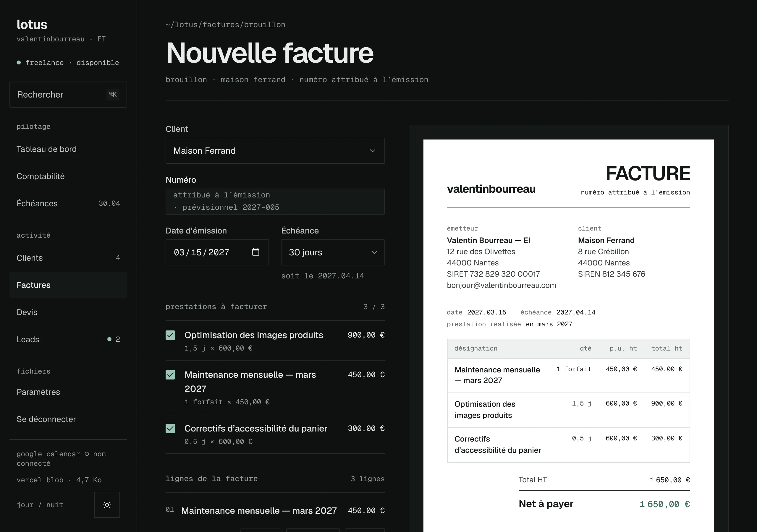The width and height of the screenshot is (757, 532).
Task: Open the Échéance 30 jours dropdown
Action: click(333, 252)
